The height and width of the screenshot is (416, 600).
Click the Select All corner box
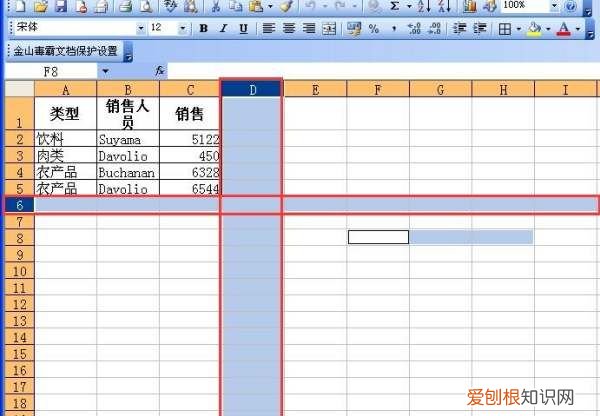[19, 89]
